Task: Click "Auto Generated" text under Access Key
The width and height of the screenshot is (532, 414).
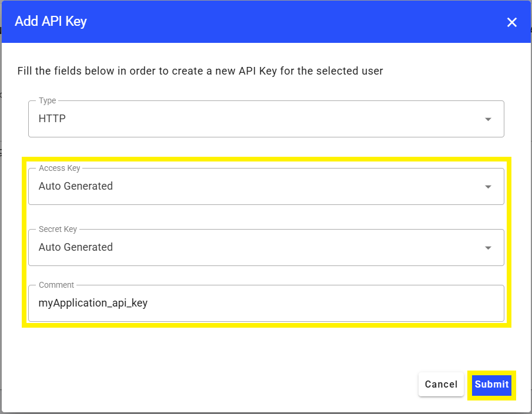Action: pos(76,186)
